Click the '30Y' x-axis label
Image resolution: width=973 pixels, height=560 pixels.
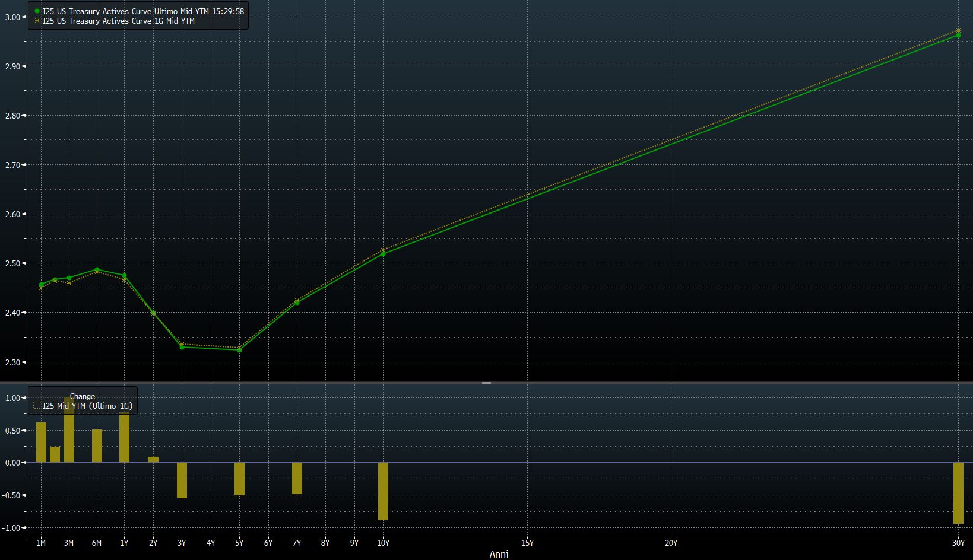[x=958, y=543]
